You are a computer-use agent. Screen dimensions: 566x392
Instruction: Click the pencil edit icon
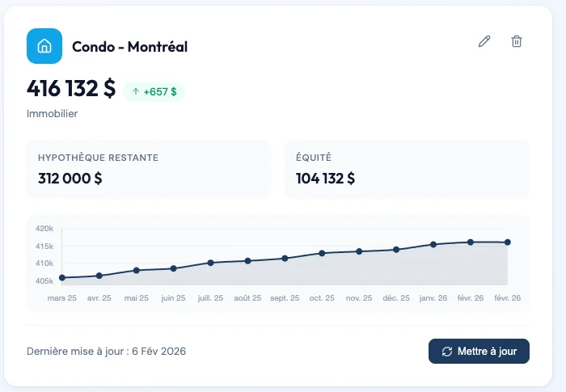484,41
